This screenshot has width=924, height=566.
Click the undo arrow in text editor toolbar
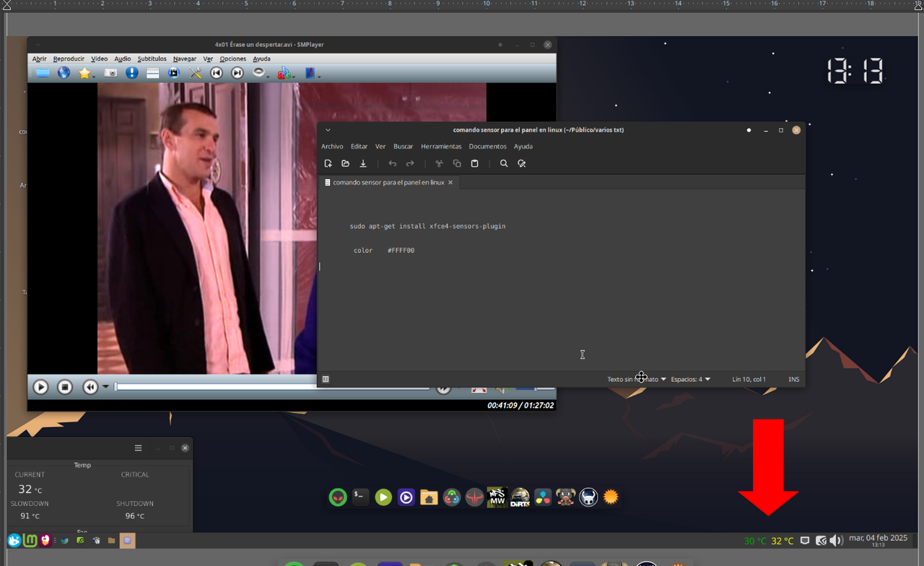(392, 164)
